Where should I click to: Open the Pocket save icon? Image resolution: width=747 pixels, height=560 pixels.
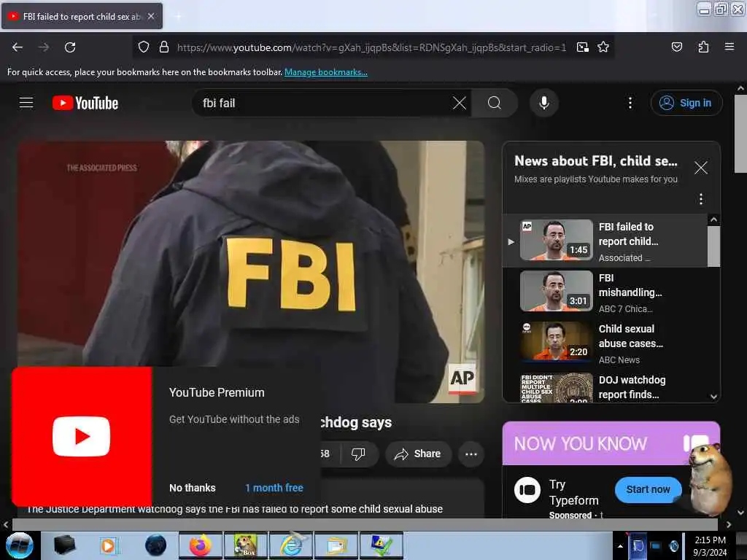pyautogui.click(x=676, y=47)
